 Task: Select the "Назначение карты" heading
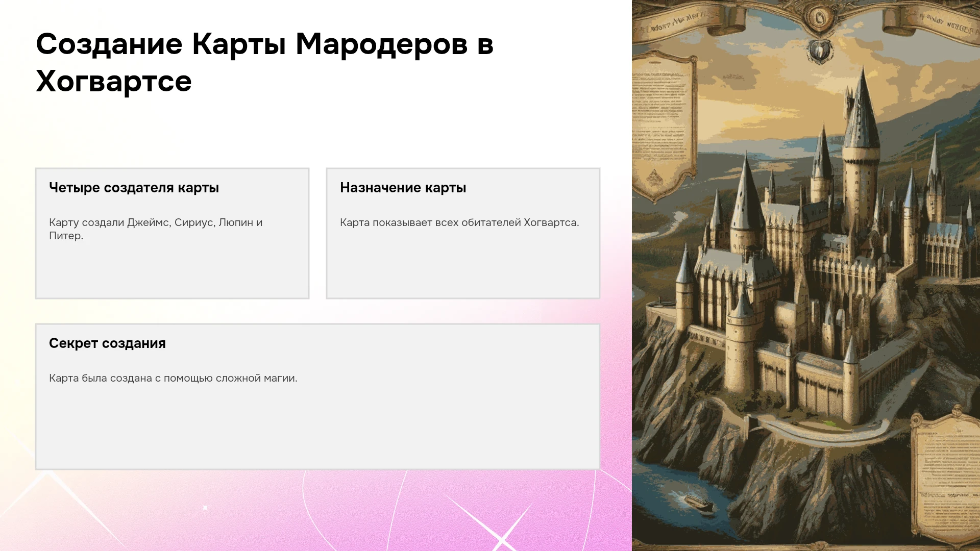(403, 188)
